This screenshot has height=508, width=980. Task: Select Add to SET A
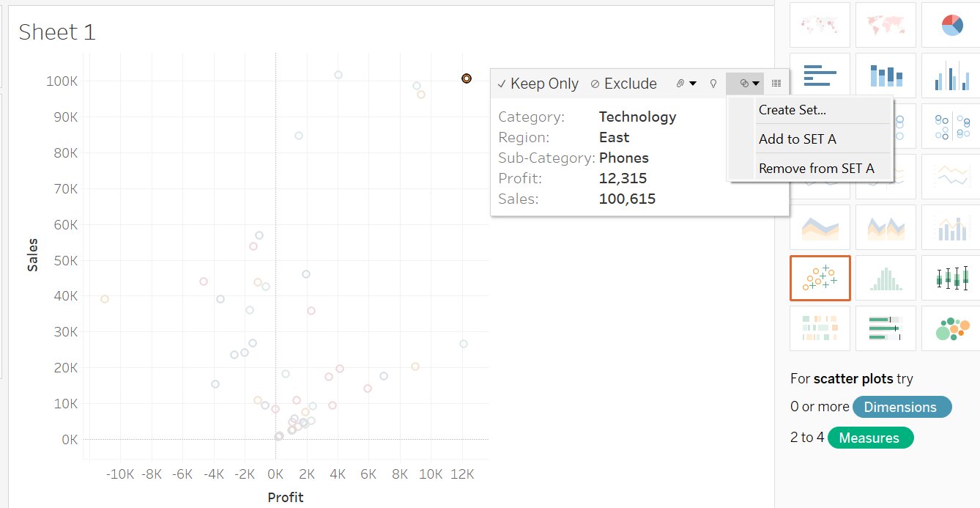(797, 139)
